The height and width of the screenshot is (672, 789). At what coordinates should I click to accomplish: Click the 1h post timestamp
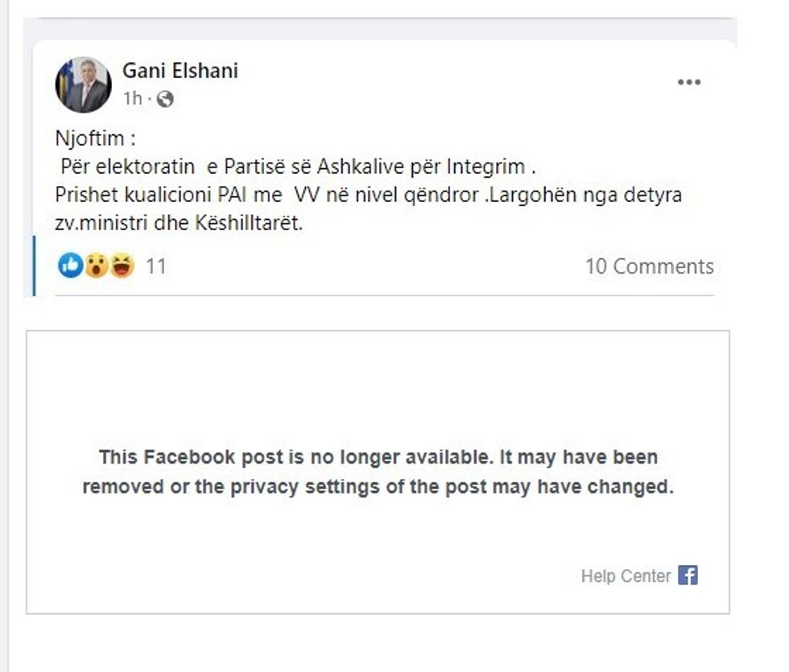click(132, 99)
